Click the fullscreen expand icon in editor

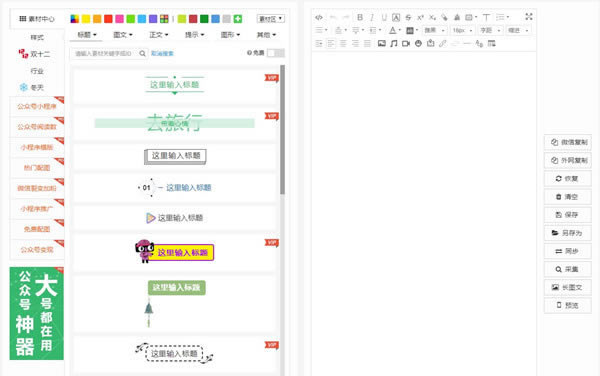click(529, 16)
